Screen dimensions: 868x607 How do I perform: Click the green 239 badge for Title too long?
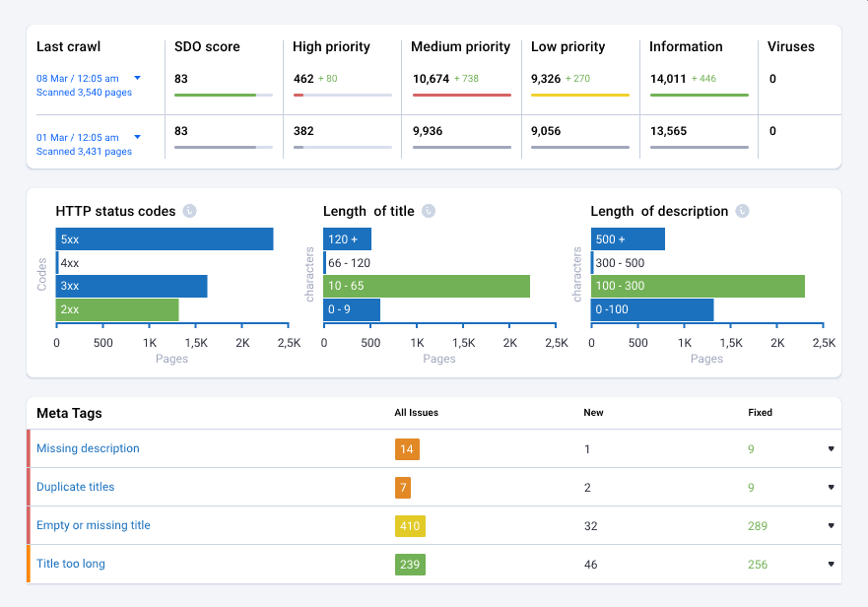tap(410, 564)
